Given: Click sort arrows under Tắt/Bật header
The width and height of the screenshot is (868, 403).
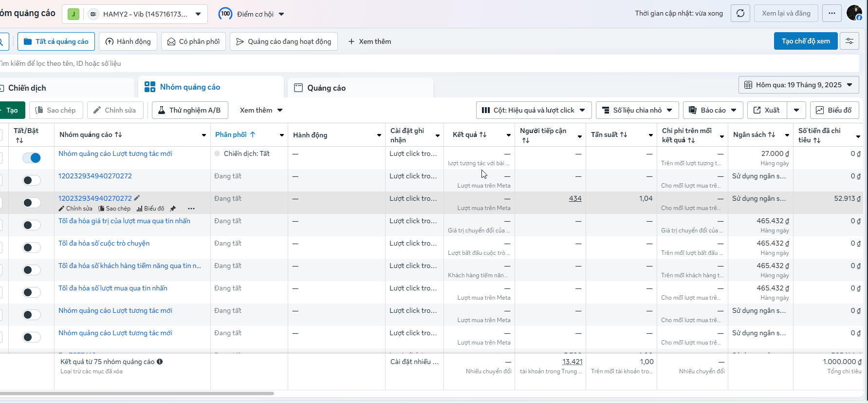Looking at the screenshot, I should (19, 140).
